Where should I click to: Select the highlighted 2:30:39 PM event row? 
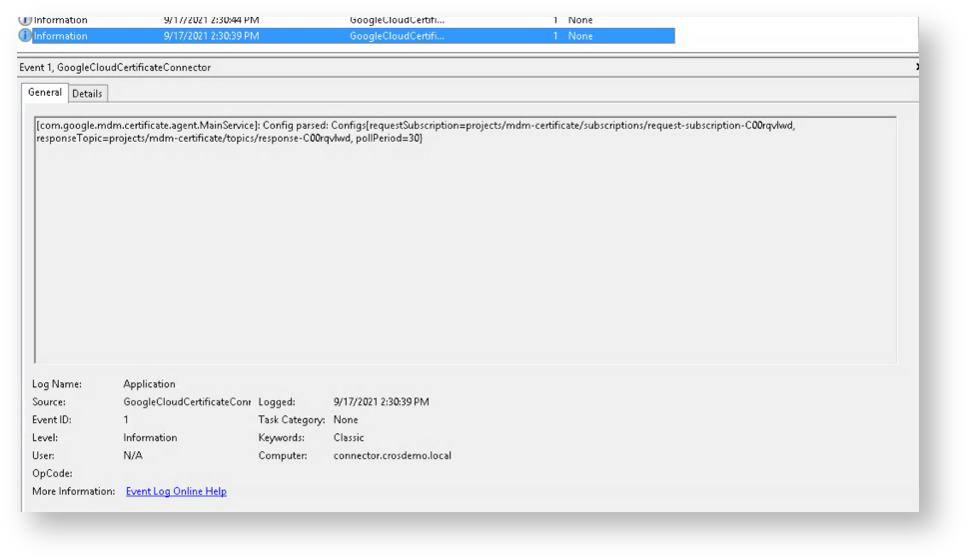coord(300,36)
